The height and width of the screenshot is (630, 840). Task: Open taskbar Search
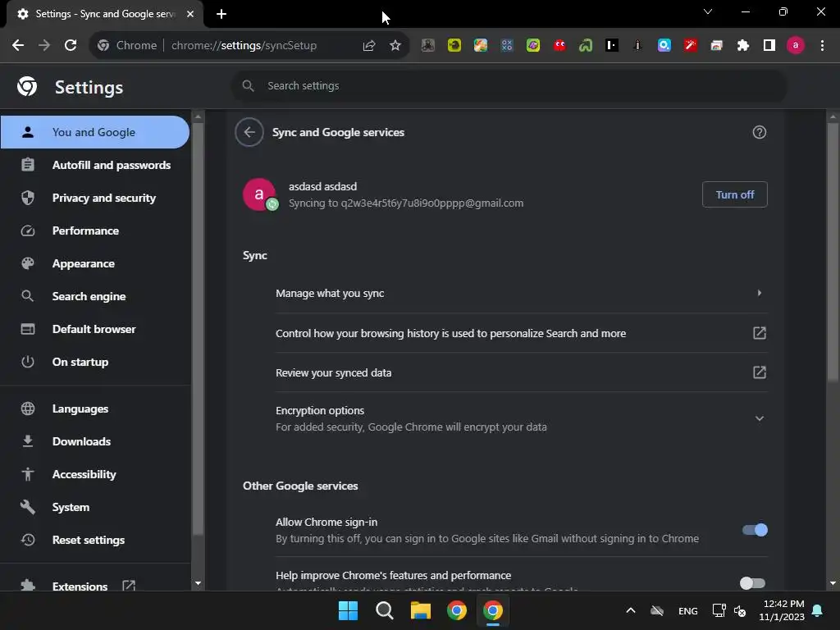(x=384, y=610)
